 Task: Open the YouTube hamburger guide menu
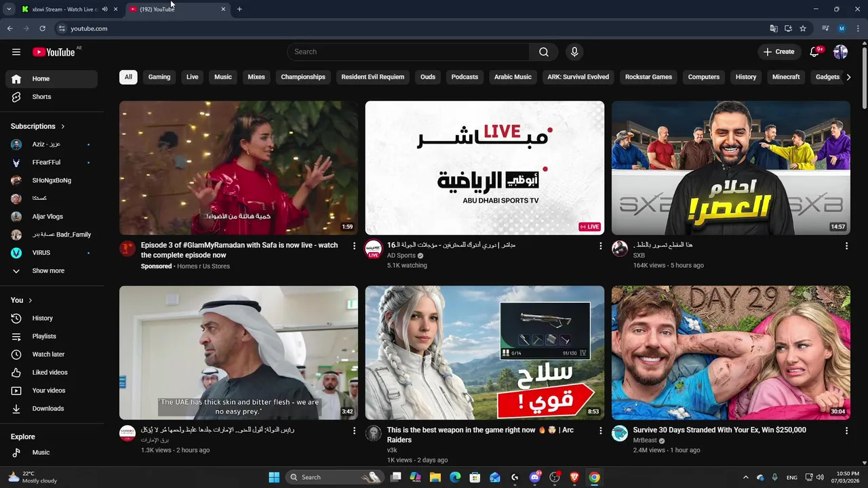16,52
